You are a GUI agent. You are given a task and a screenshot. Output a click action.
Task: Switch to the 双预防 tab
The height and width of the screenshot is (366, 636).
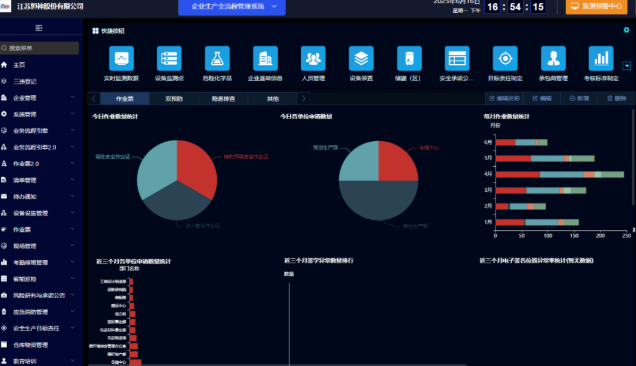tap(174, 99)
